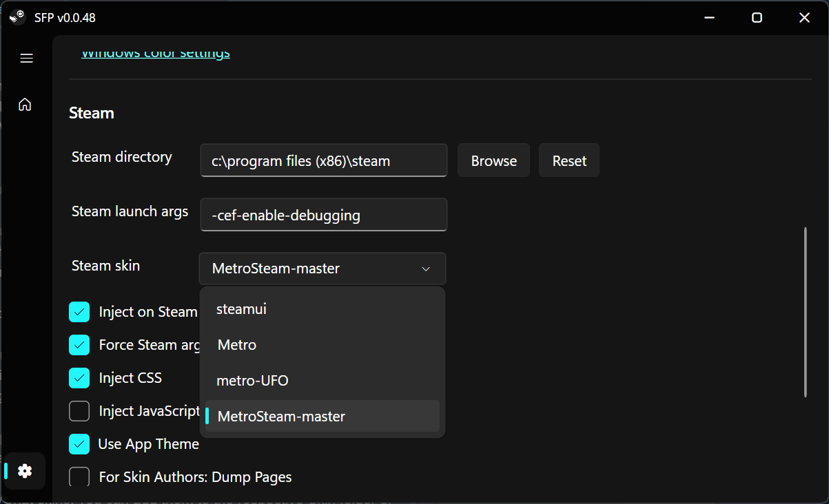
Task: Toggle the Use App Theme checkbox
Action: pyautogui.click(x=79, y=444)
